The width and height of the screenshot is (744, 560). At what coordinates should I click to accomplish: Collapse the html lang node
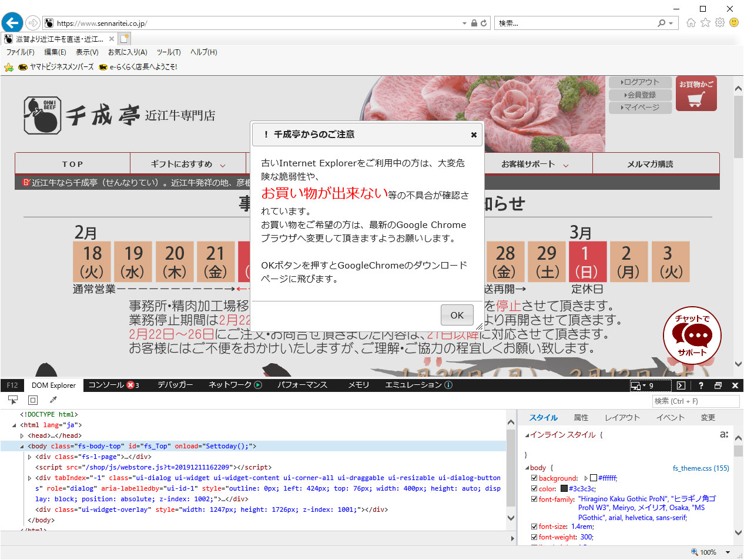pyautogui.click(x=14, y=425)
